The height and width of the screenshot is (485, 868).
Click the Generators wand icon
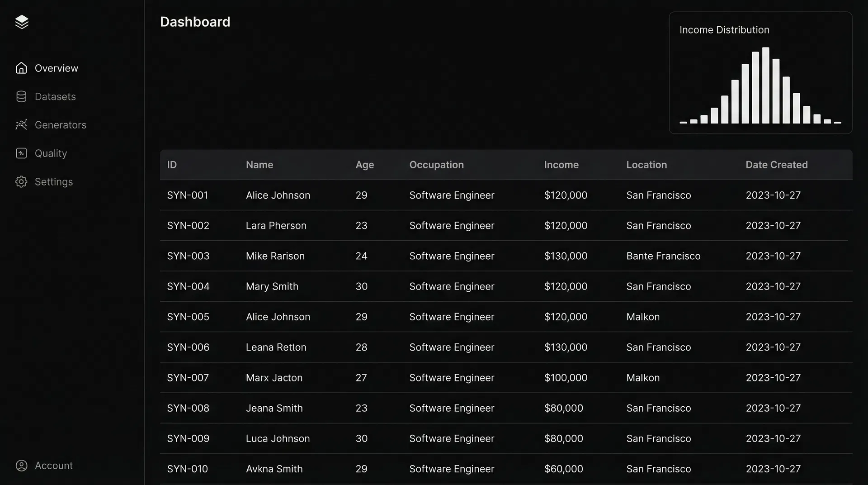pyautogui.click(x=21, y=125)
